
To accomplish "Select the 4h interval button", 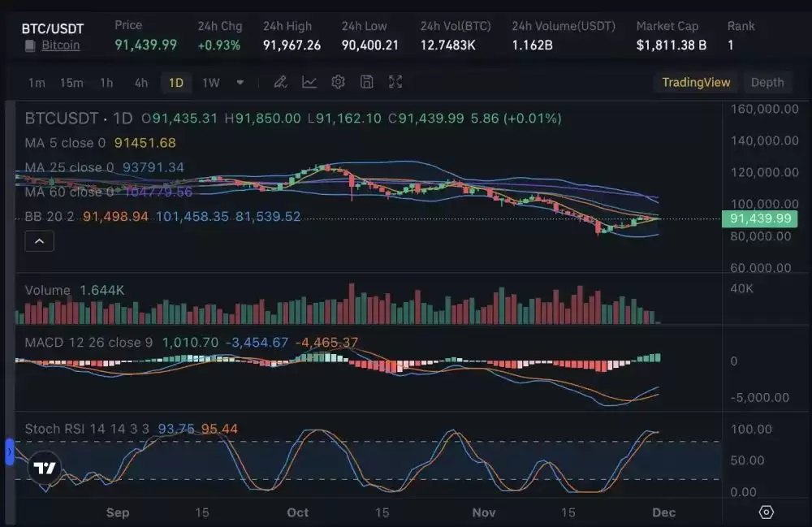I will (140, 82).
